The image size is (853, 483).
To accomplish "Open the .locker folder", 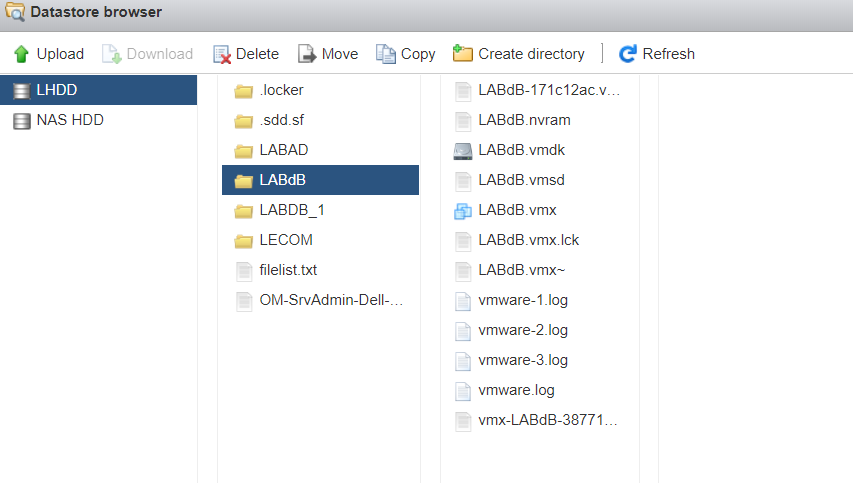I will pos(320,90).
